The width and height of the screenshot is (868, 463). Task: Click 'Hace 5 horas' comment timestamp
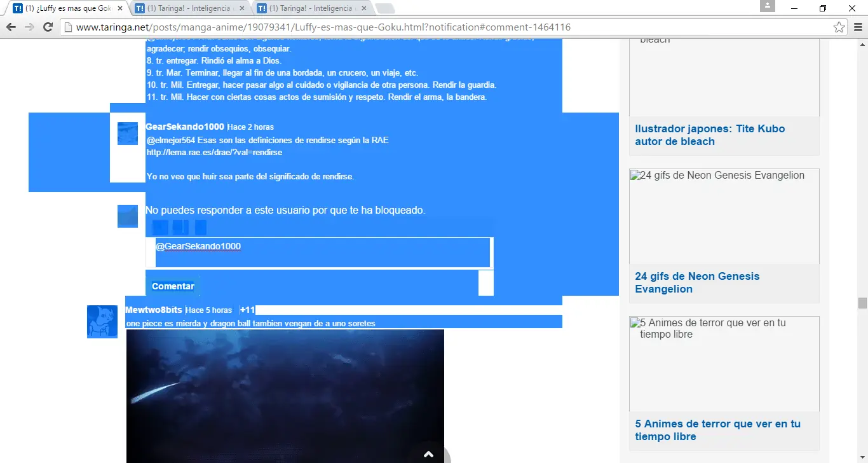(209, 310)
